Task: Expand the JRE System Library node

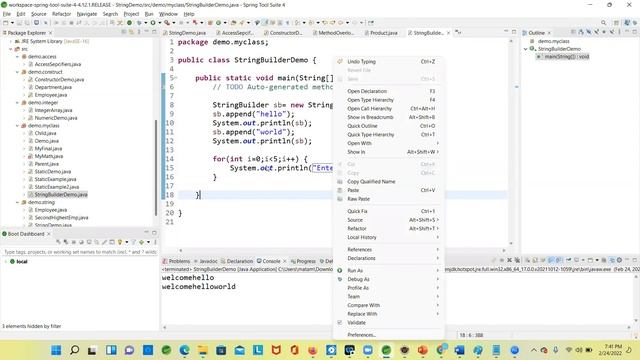Action: click(11, 41)
